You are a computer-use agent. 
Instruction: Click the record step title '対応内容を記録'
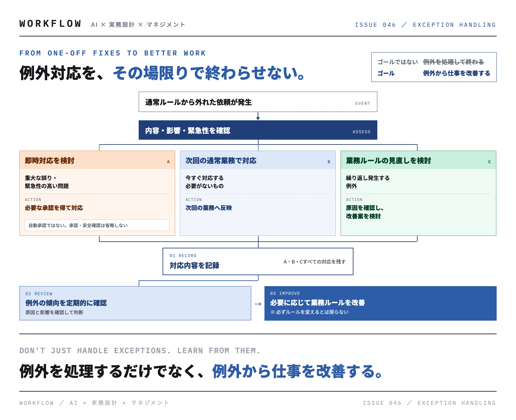click(194, 265)
